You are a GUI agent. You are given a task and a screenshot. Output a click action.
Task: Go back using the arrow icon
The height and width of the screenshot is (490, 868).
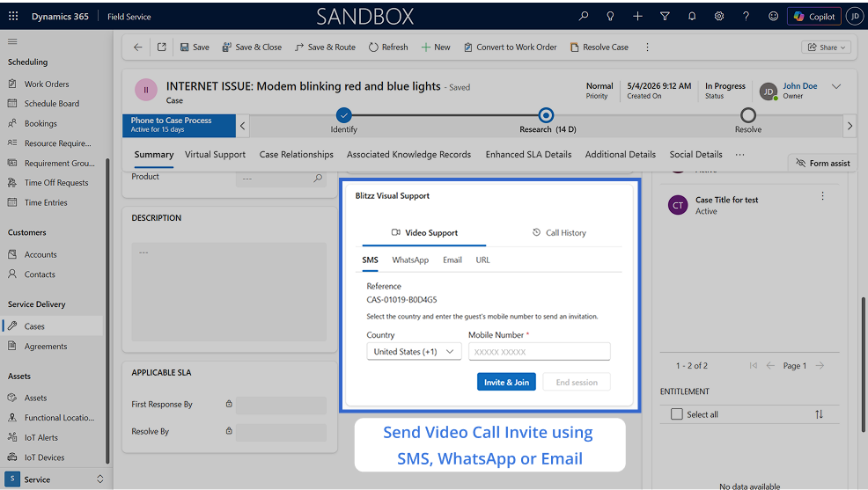coord(138,47)
